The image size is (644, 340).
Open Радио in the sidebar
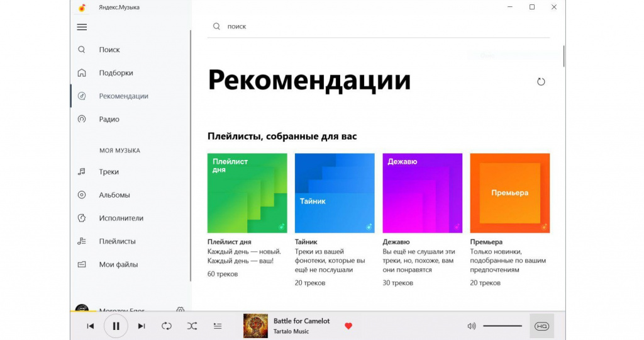109,119
